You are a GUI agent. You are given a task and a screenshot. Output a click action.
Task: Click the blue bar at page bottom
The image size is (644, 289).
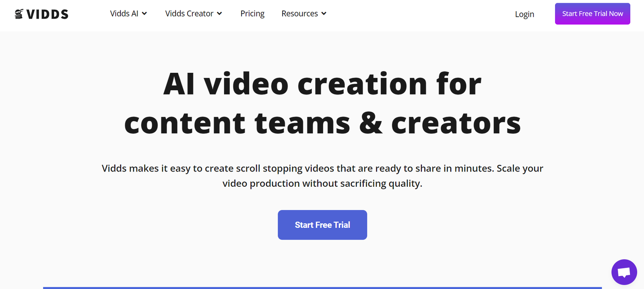pyautogui.click(x=322, y=287)
